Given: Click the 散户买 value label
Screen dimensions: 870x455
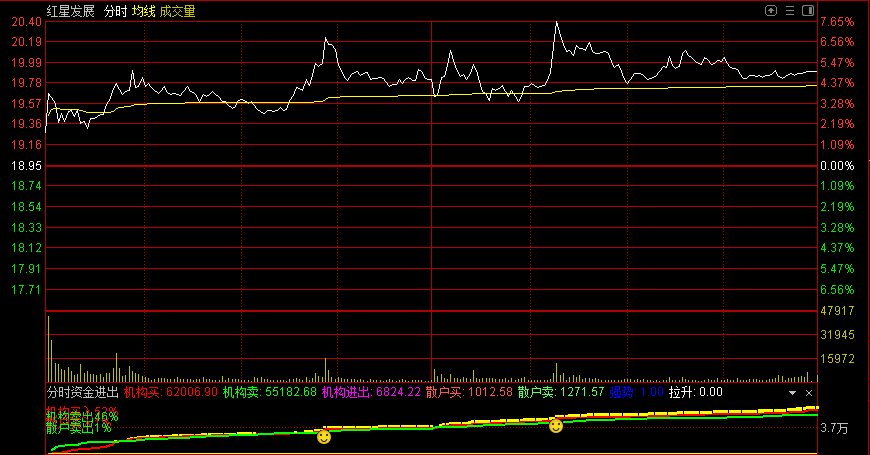Looking at the screenshot, I should 469,393.
